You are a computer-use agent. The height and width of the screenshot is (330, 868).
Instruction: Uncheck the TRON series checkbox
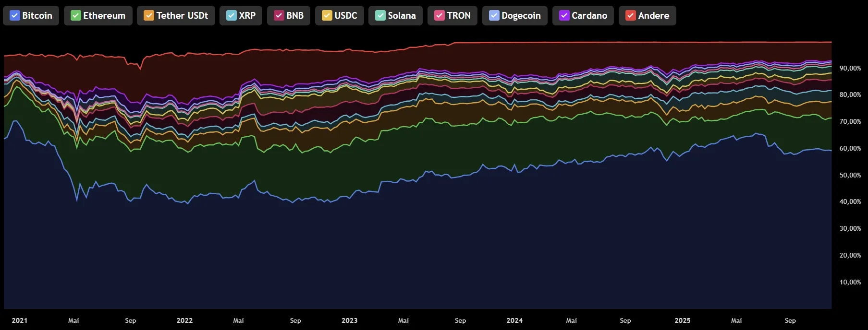point(440,16)
